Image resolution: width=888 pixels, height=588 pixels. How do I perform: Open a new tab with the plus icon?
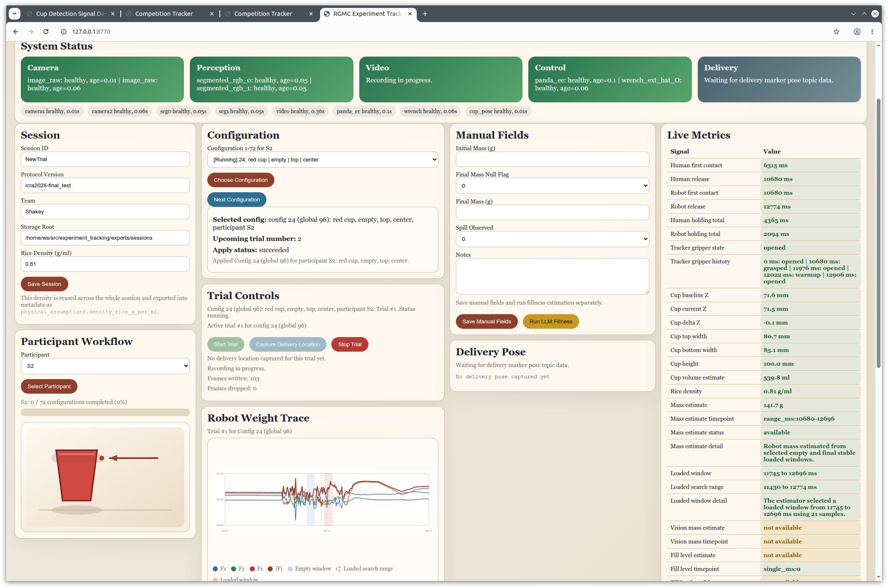click(x=425, y=14)
